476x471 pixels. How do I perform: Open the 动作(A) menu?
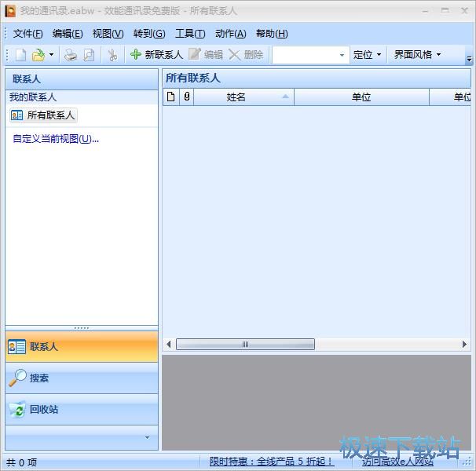point(231,34)
